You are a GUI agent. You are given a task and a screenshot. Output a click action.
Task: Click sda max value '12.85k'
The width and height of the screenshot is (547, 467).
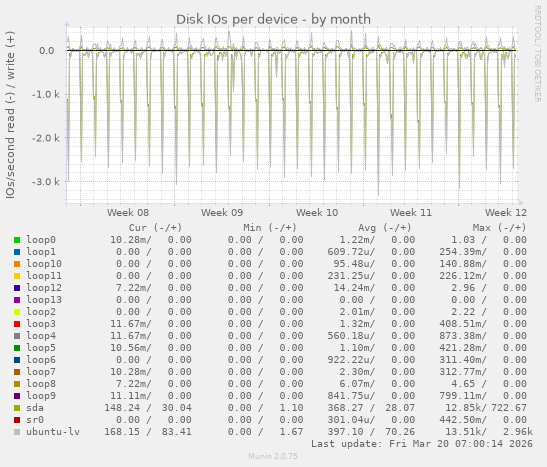click(463, 408)
